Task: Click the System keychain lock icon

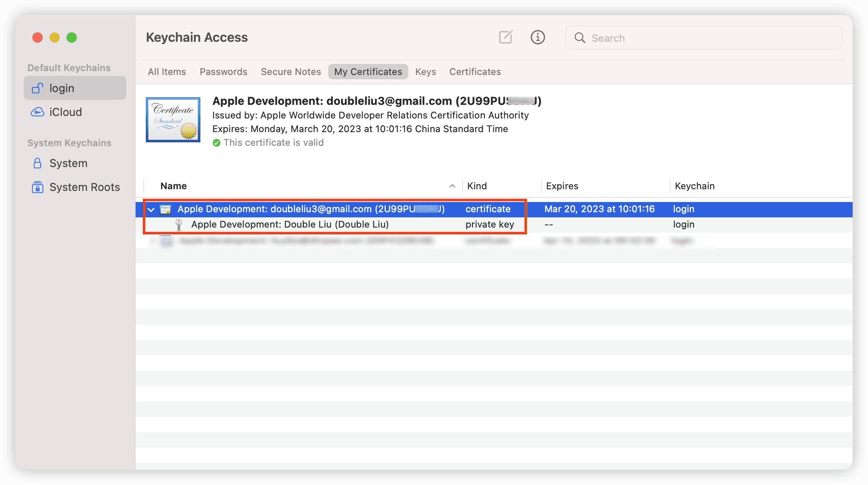Action: tap(38, 163)
